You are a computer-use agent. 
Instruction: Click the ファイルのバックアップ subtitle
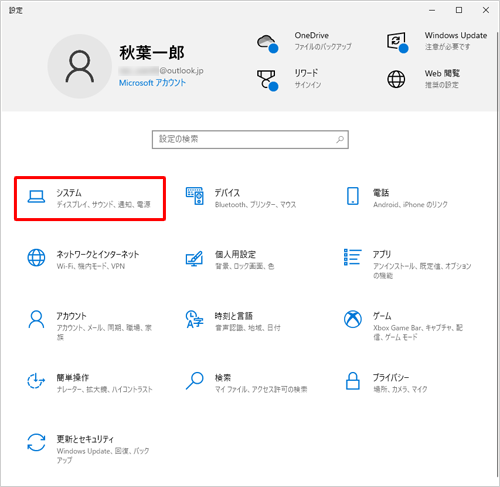(x=323, y=47)
